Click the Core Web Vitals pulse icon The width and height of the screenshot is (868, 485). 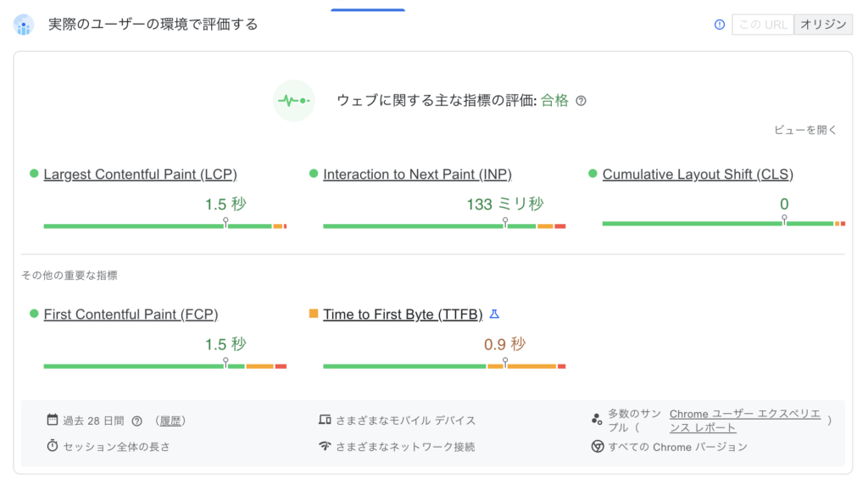(293, 101)
